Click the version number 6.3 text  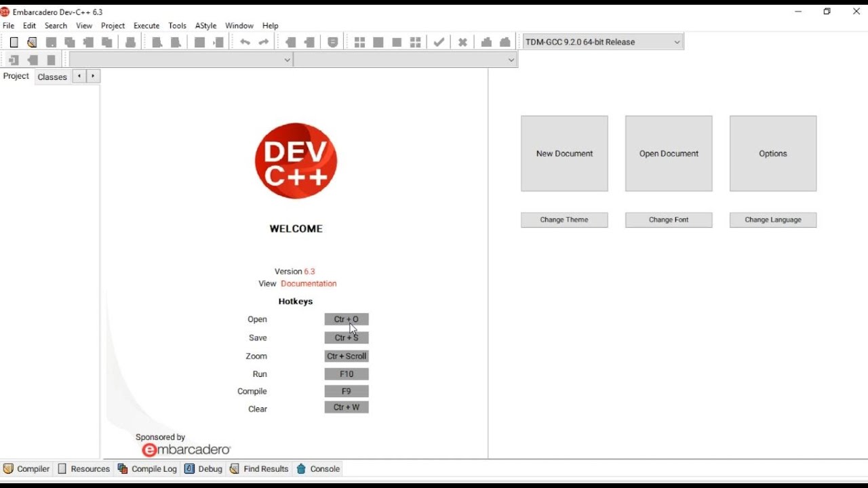309,272
